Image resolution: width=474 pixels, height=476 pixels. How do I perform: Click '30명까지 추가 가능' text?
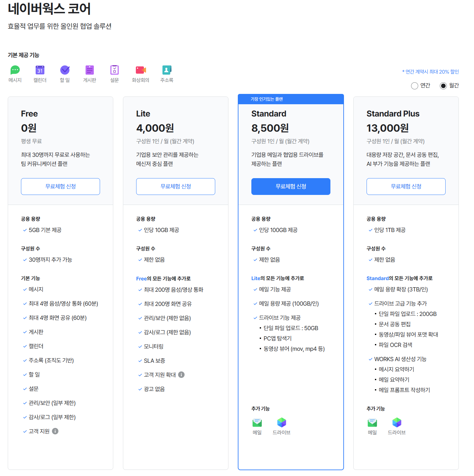coord(50,260)
